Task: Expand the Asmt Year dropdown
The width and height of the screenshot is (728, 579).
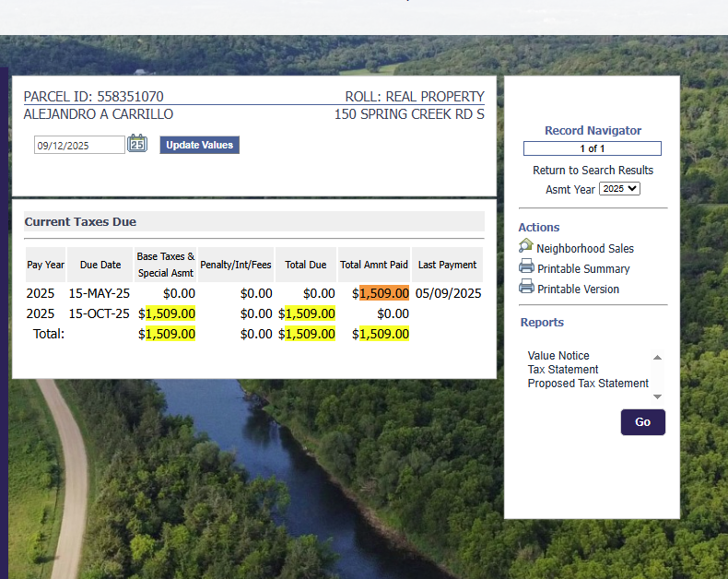Action: point(619,189)
